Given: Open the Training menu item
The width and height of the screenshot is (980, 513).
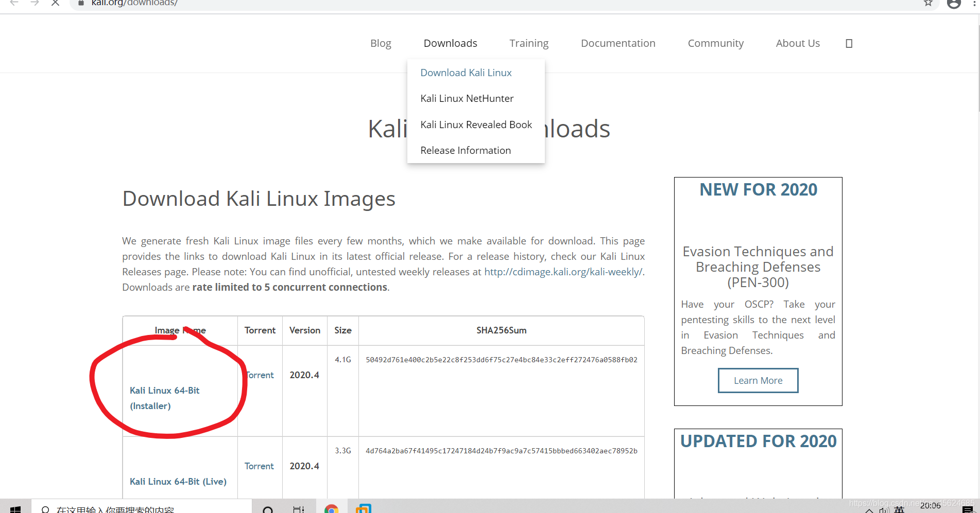Looking at the screenshot, I should [528, 43].
